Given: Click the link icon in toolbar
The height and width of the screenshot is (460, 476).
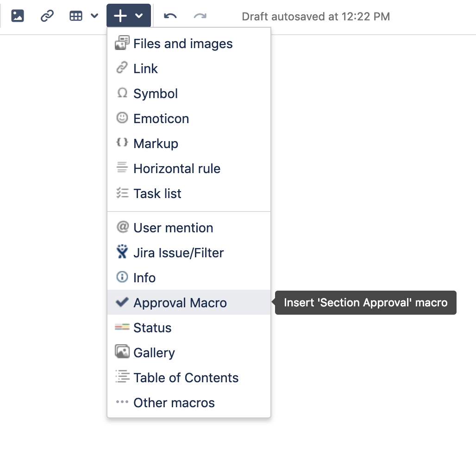Looking at the screenshot, I should 47,16.
